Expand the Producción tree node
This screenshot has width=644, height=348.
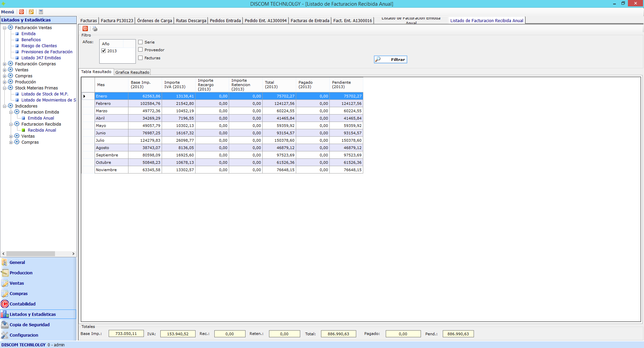5,82
